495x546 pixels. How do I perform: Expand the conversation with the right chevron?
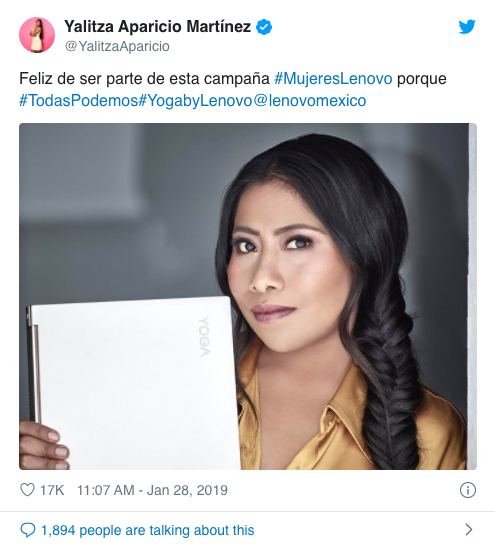(469, 530)
